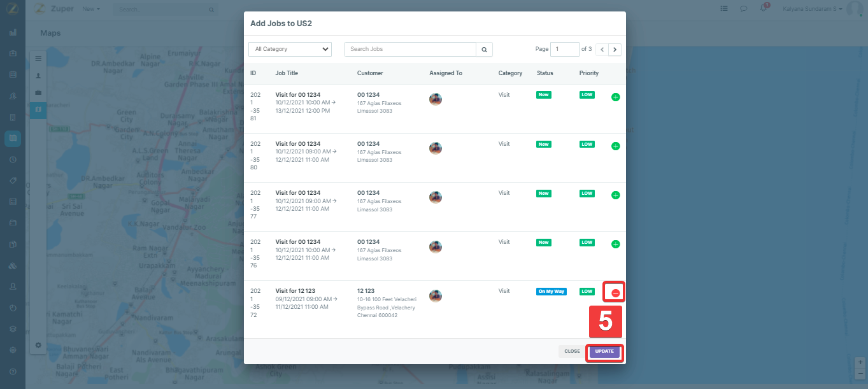Click assignee avatar for job 2021-3577
Image resolution: width=868 pixels, height=389 pixels.
(x=436, y=197)
